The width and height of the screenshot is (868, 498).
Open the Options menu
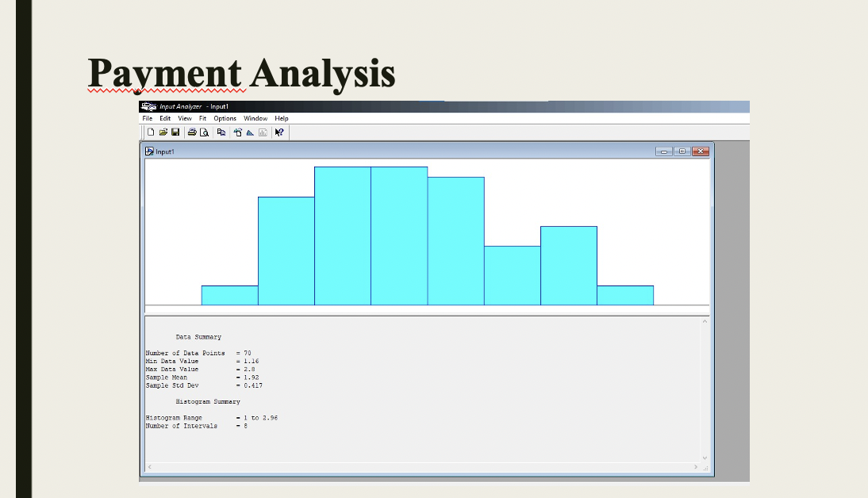225,118
